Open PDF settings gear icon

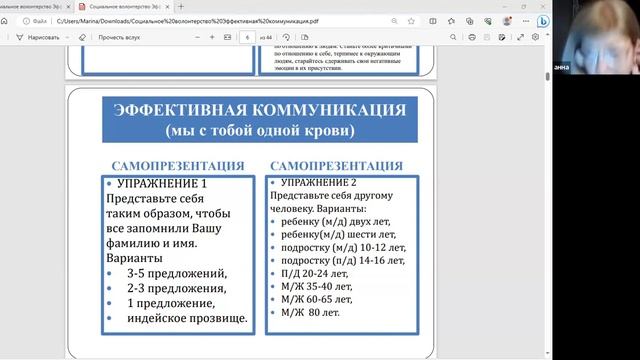point(535,37)
